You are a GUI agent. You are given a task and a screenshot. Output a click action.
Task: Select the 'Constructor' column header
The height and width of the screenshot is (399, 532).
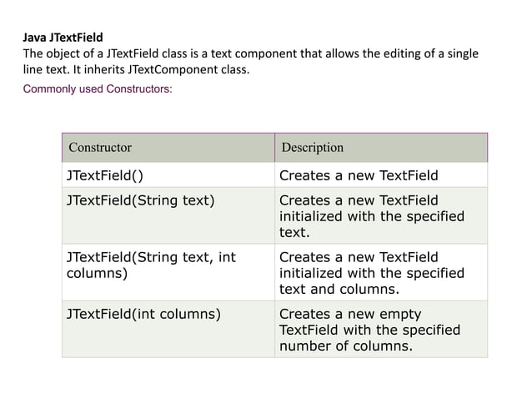tap(100, 148)
